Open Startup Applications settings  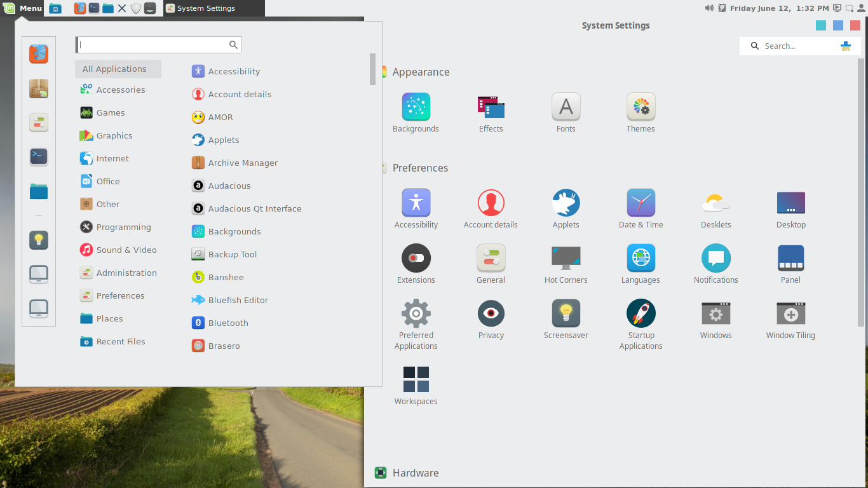pyautogui.click(x=641, y=324)
